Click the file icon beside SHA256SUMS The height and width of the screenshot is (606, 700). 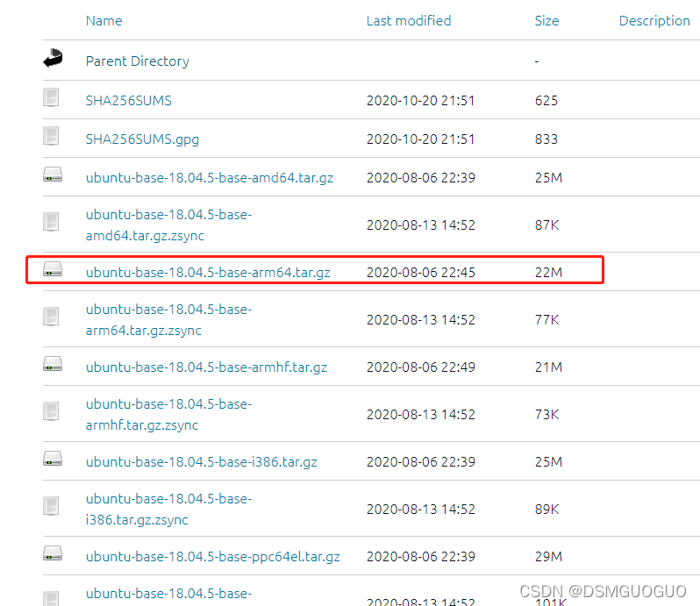pos(51,97)
